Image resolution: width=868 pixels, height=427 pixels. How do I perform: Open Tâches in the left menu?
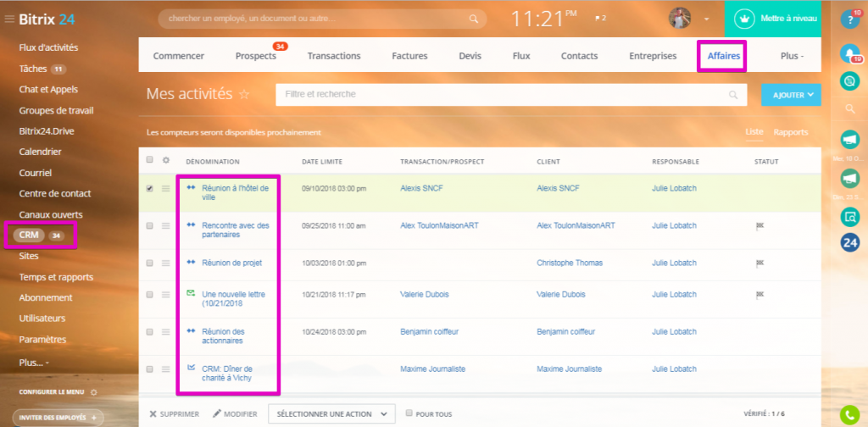34,69
